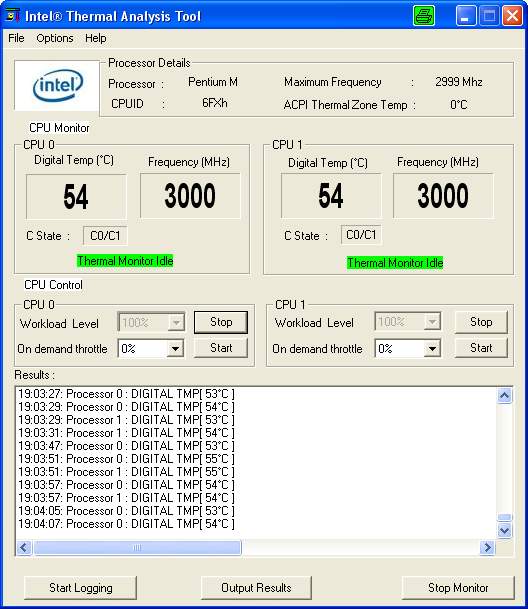Select the 19:03:51 Processor 1 log entry
The width and height of the screenshot is (528, 609).
pyautogui.click(x=126, y=472)
